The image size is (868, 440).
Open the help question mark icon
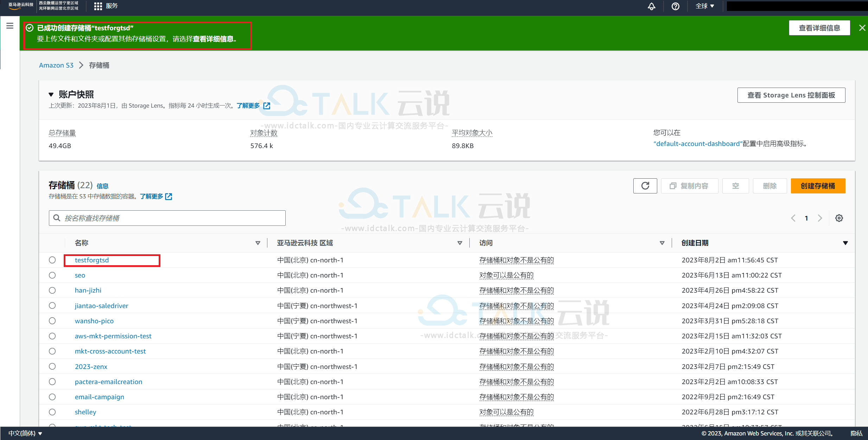click(x=675, y=6)
